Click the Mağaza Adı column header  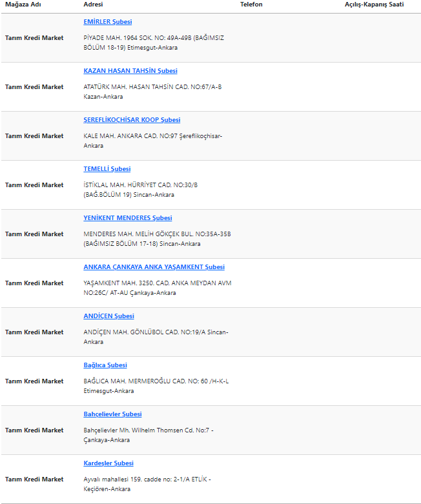(23, 5)
